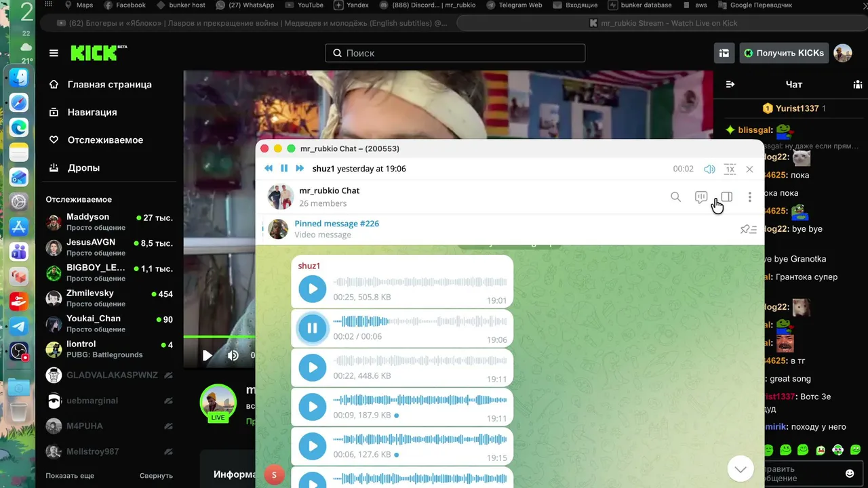The width and height of the screenshot is (868, 488).
Task: Open JesusAVGN channel in followed list
Action: click(109, 247)
